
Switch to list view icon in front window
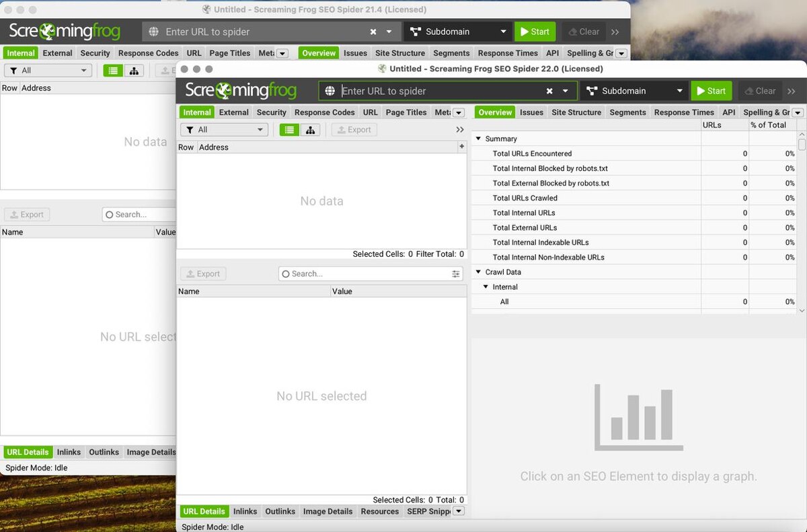click(x=289, y=130)
